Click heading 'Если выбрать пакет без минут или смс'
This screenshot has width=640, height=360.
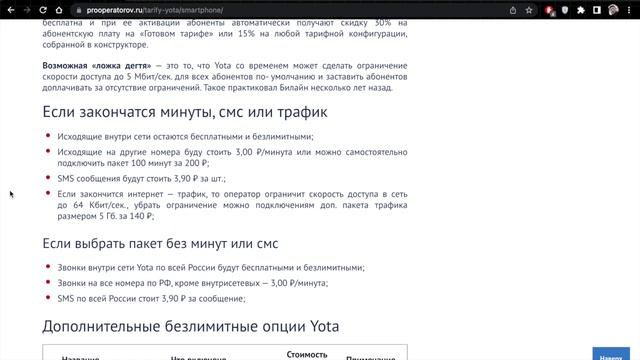pos(160,243)
